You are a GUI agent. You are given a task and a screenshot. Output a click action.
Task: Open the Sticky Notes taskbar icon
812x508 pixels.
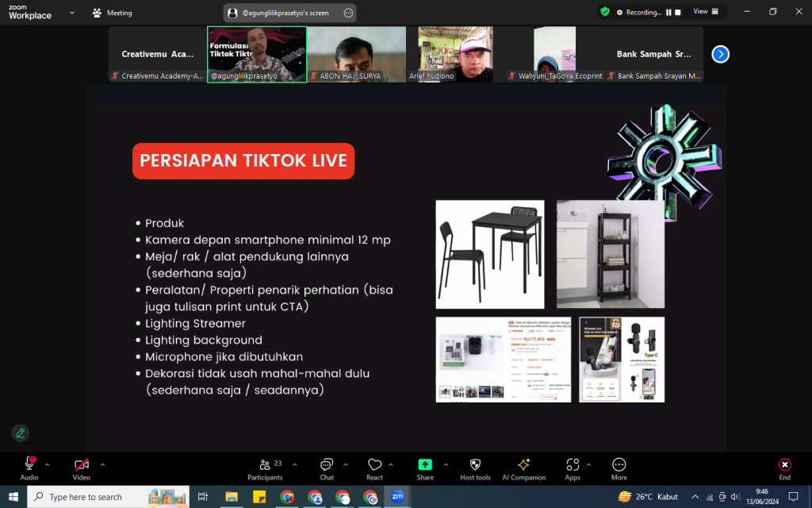[x=259, y=497]
